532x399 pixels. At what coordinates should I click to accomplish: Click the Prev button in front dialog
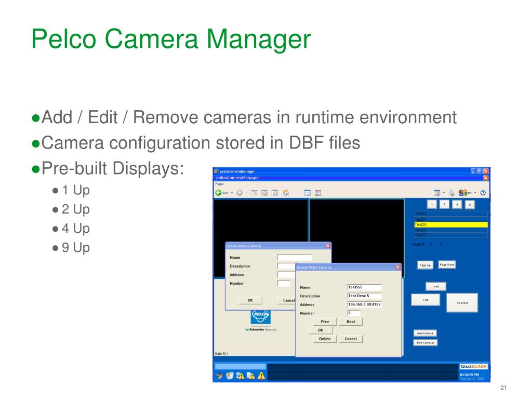coord(325,322)
